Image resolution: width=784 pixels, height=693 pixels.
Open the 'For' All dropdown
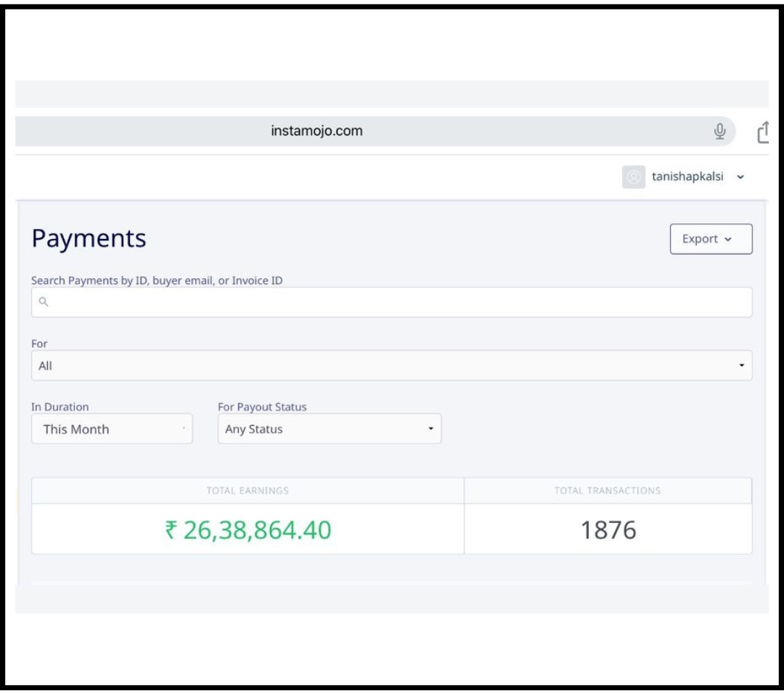pos(391,365)
